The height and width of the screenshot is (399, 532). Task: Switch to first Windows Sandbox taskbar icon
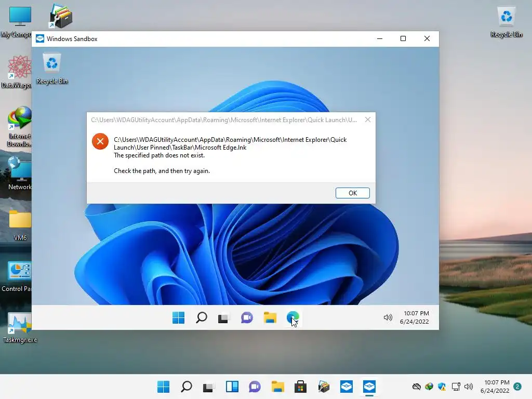[347, 387]
